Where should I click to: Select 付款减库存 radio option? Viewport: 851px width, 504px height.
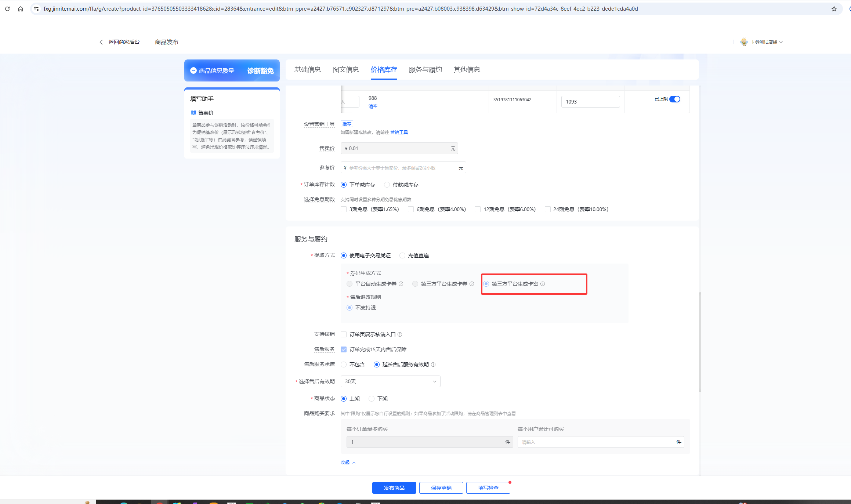tap(387, 185)
